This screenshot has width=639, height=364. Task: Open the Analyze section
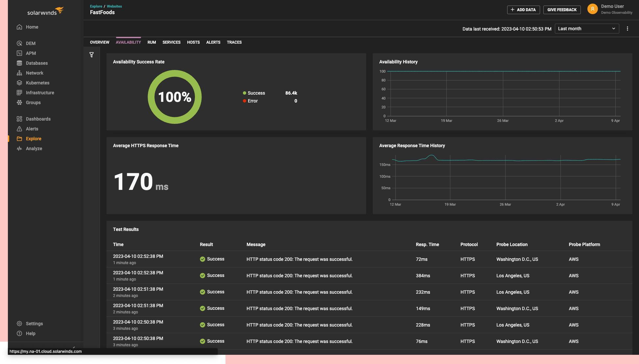pos(34,148)
